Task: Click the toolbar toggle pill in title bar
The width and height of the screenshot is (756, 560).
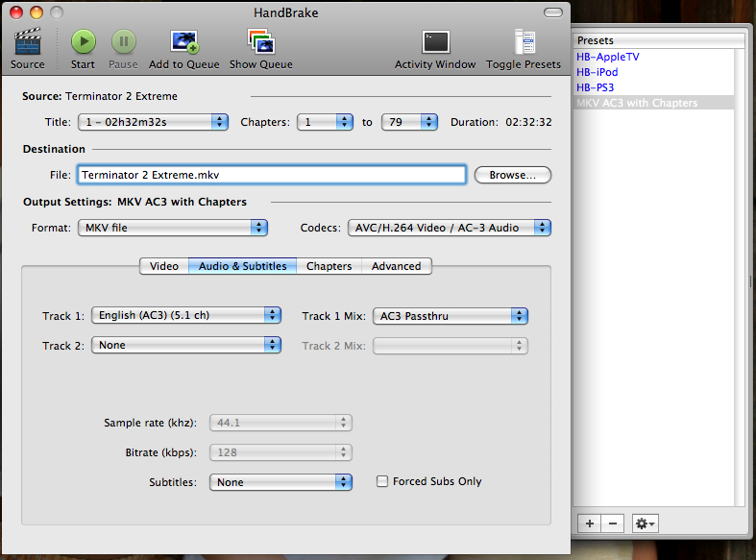Action: point(553,12)
